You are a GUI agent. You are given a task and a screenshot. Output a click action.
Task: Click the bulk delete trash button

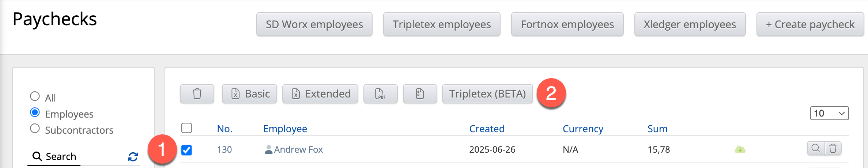197,94
